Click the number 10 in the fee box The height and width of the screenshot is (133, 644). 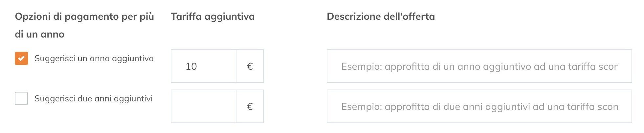(x=191, y=66)
